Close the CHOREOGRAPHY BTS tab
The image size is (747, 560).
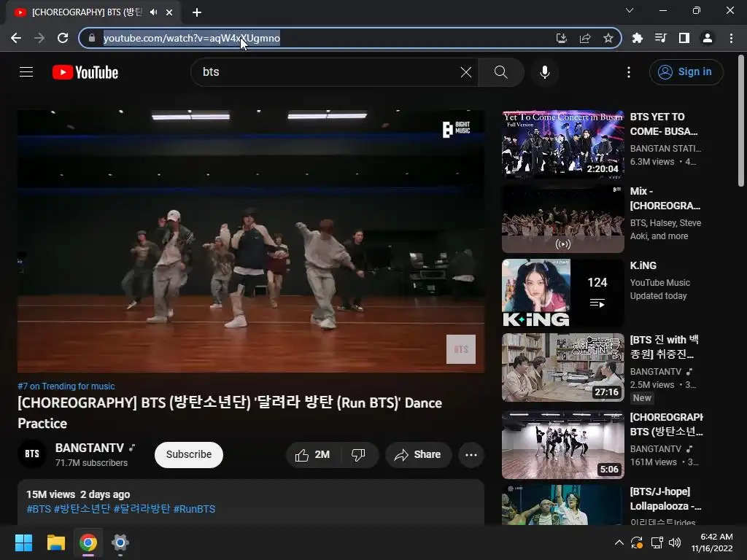[x=169, y=12]
